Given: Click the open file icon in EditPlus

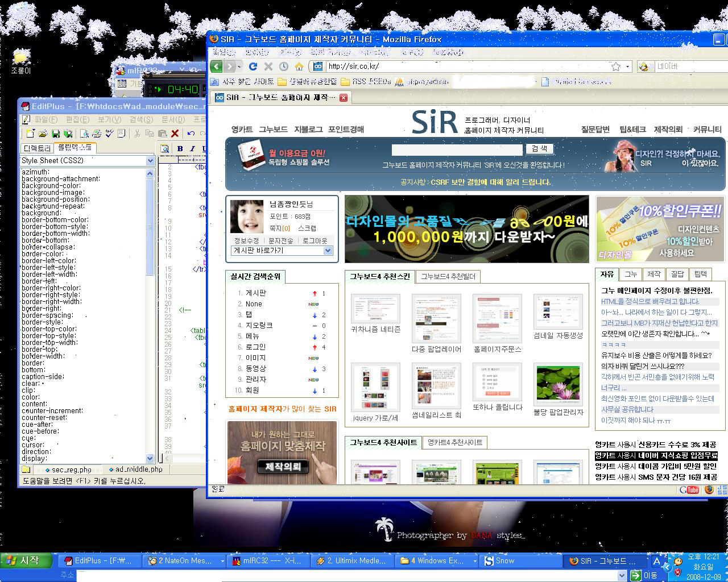Looking at the screenshot, I should [43, 134].
